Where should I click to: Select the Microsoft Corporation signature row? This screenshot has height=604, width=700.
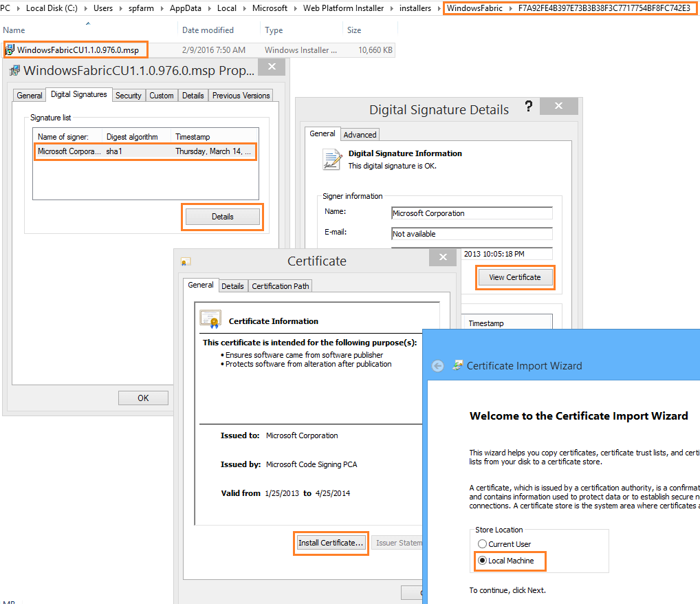[x=146, y=151]
